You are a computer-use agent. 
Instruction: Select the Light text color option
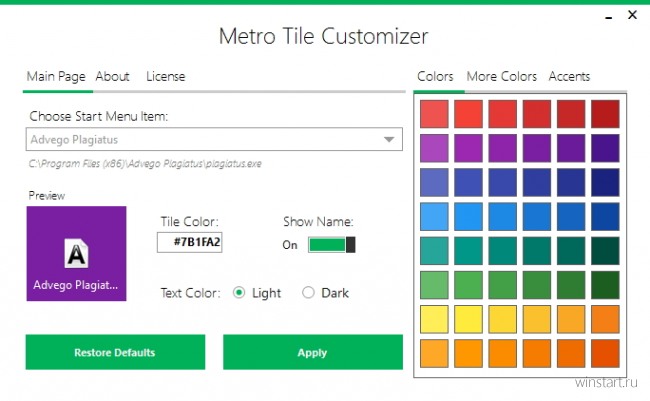pyautogui.click(x=239, y=293)
